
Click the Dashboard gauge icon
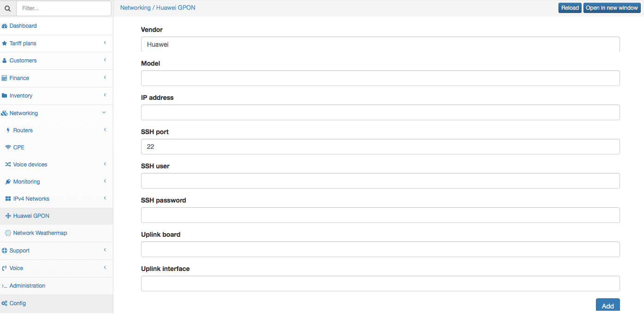[x=5, y=26]
